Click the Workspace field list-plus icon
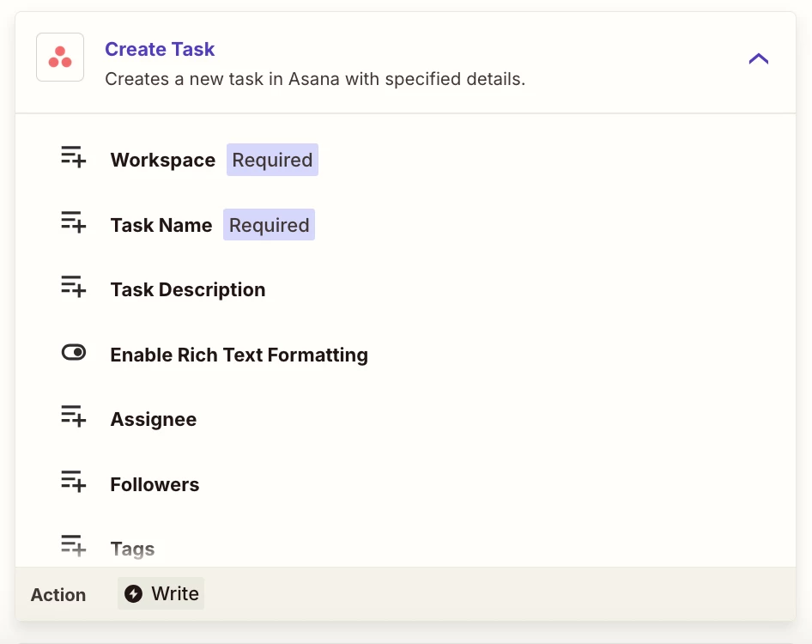This screenshot has height=644, width=812. point(73,156)
